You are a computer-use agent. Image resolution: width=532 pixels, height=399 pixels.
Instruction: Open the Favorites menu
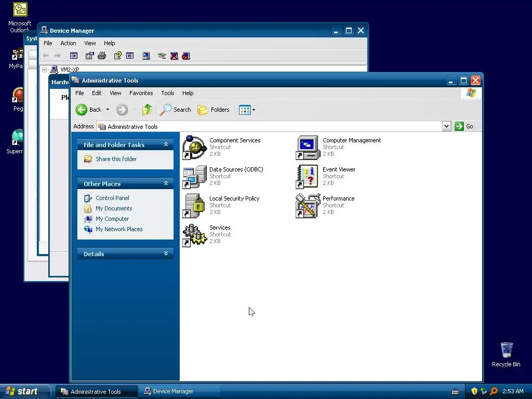tap(141, 93)
